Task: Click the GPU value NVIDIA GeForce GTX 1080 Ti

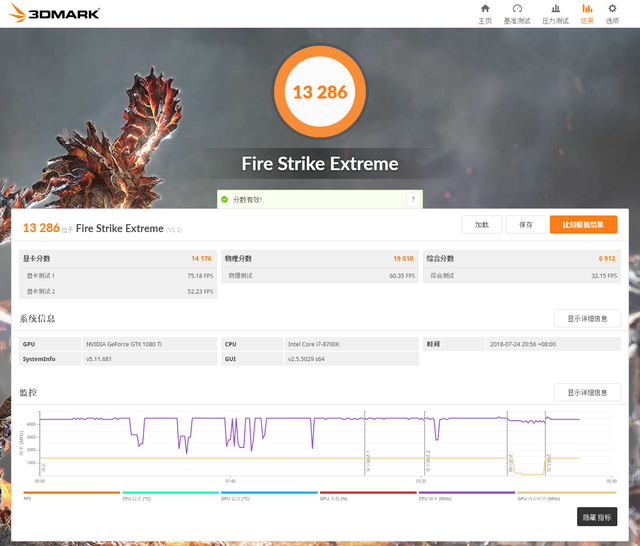Action: click(124, 344)
